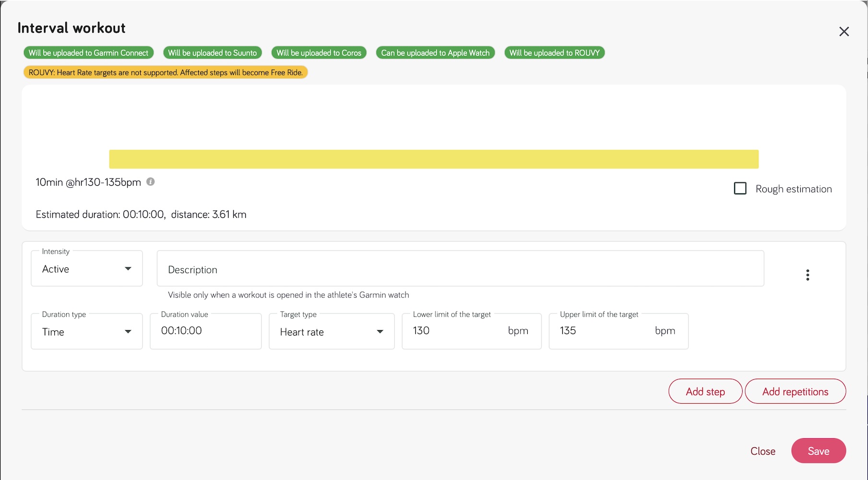Image resolution: width=868 pixels, height=480 pixels.
Task: Click the Apple Watch upload badge
Action: [x=435, y=53]
